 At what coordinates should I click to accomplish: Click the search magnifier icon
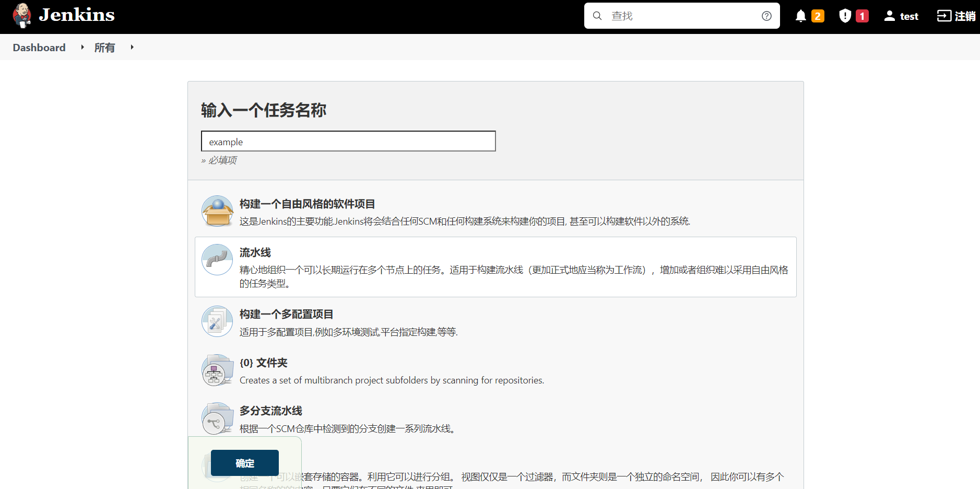click(x=597, y=16)
